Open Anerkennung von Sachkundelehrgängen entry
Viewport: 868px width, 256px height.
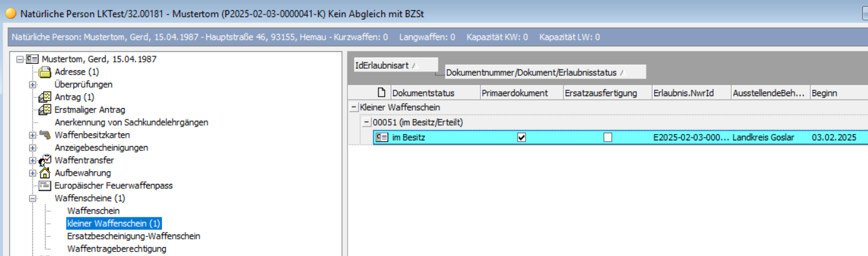click(x=131, y=122)
